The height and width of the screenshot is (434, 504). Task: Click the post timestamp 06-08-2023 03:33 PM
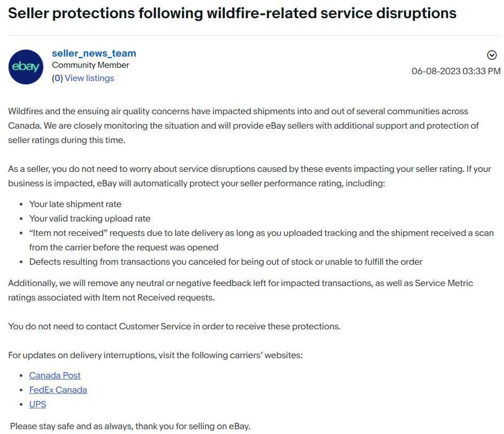tap(455, 71)
